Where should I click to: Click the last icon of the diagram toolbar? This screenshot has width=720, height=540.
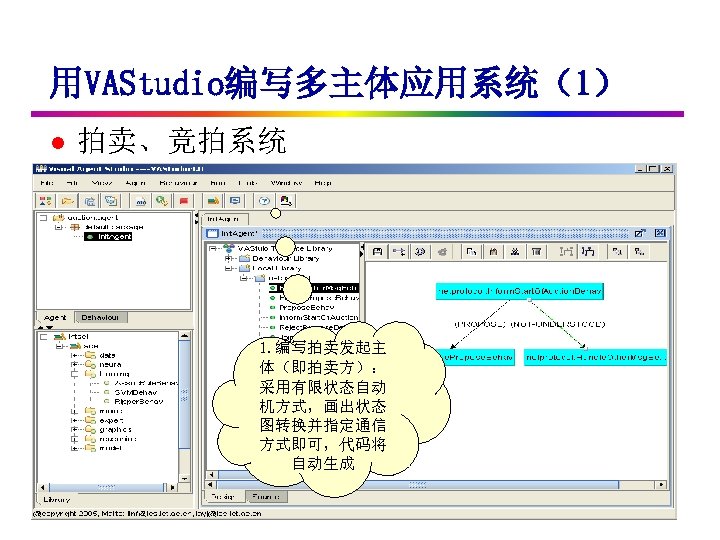pyautogui.click(x=639, y=252)
